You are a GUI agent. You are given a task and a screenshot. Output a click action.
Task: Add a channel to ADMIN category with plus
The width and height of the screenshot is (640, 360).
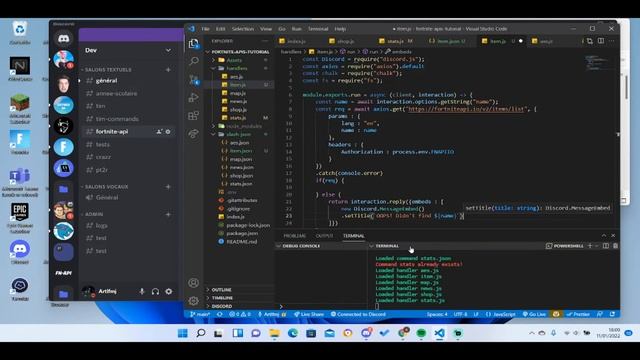(168, 214)
